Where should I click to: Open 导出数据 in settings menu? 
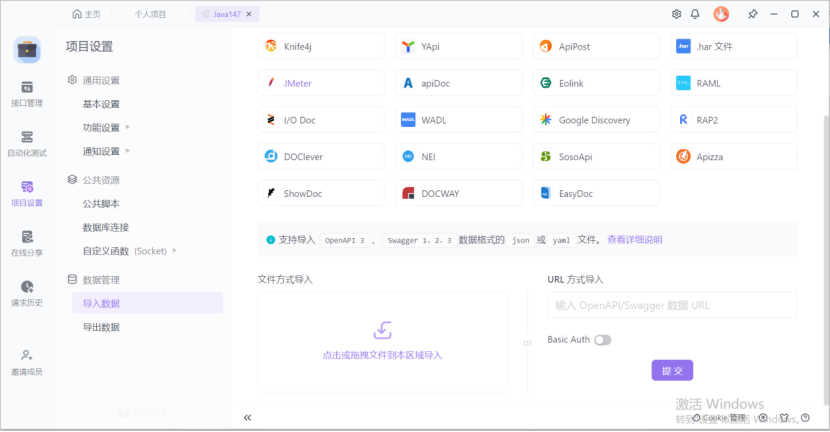(x=101, y=327)
